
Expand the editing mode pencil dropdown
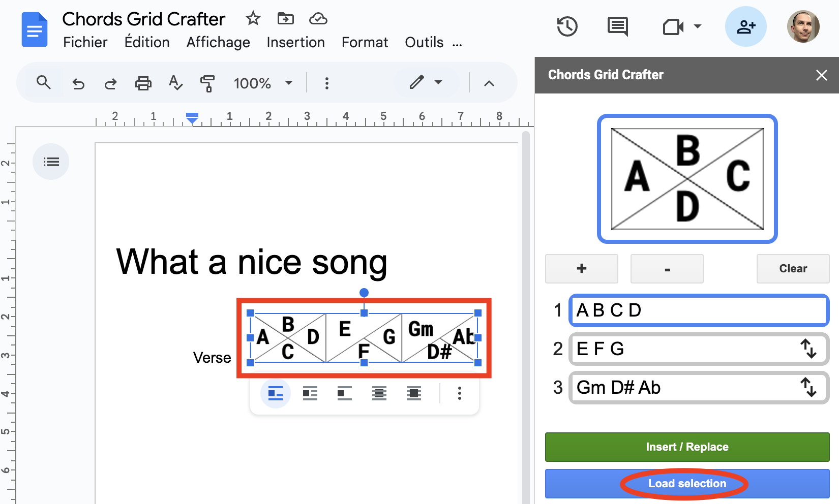426,82
